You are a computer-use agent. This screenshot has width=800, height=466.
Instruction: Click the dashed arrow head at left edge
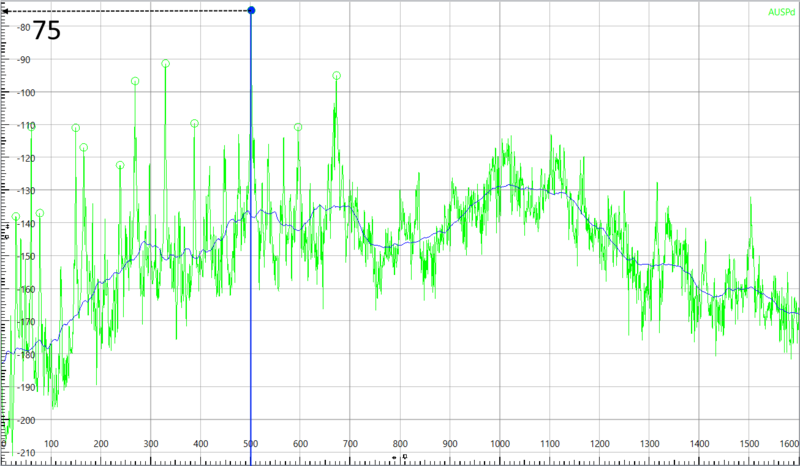click(x=5, y=11)
